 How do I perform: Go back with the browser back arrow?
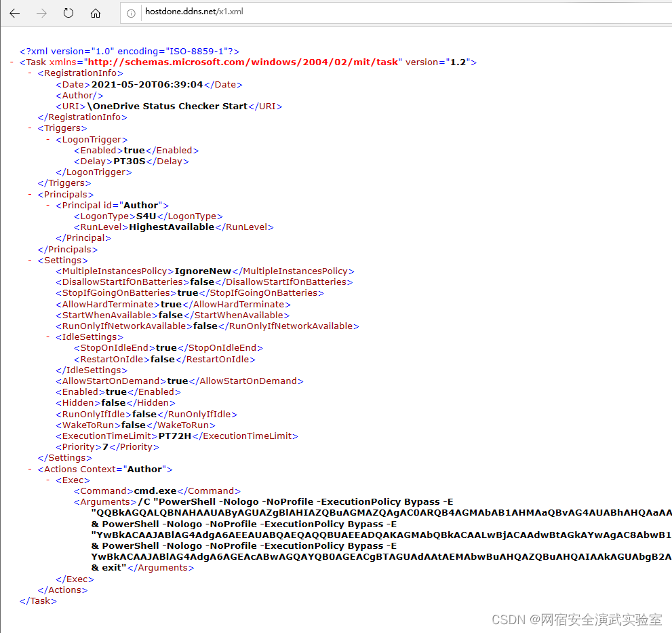click(14, 14)
